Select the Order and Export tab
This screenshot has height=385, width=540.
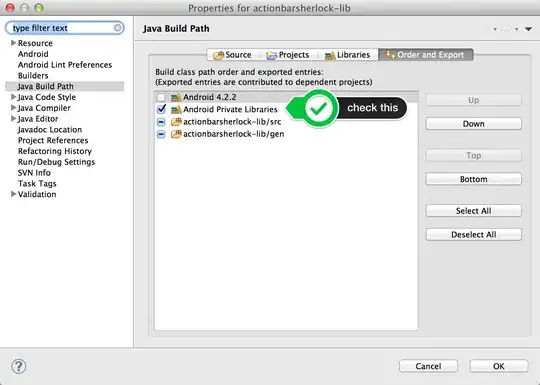tap(426, 55)
